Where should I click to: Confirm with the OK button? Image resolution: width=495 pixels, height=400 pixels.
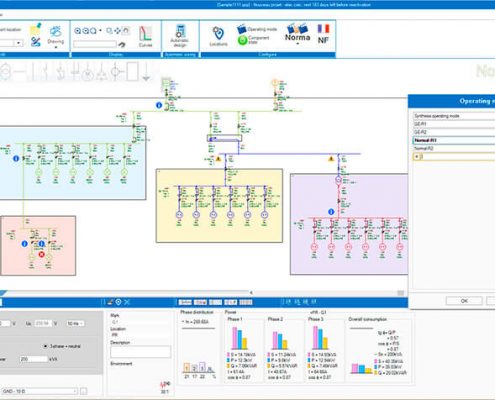464,301
